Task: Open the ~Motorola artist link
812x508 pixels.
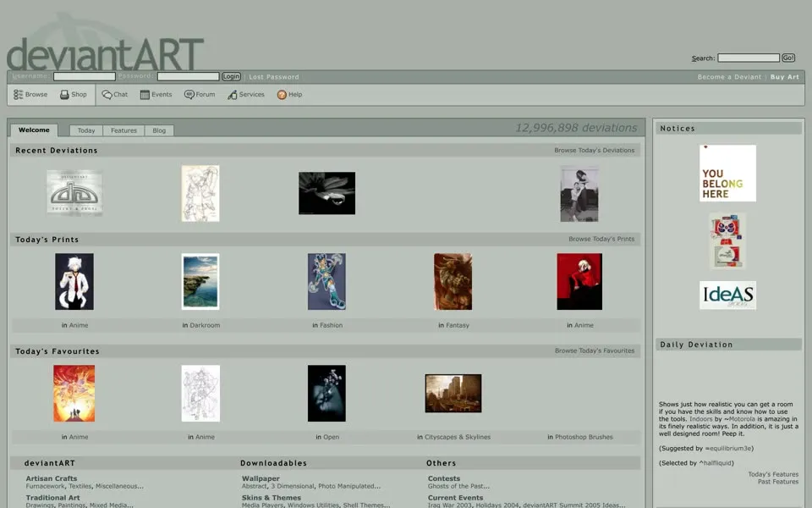Action: (739, 419)
